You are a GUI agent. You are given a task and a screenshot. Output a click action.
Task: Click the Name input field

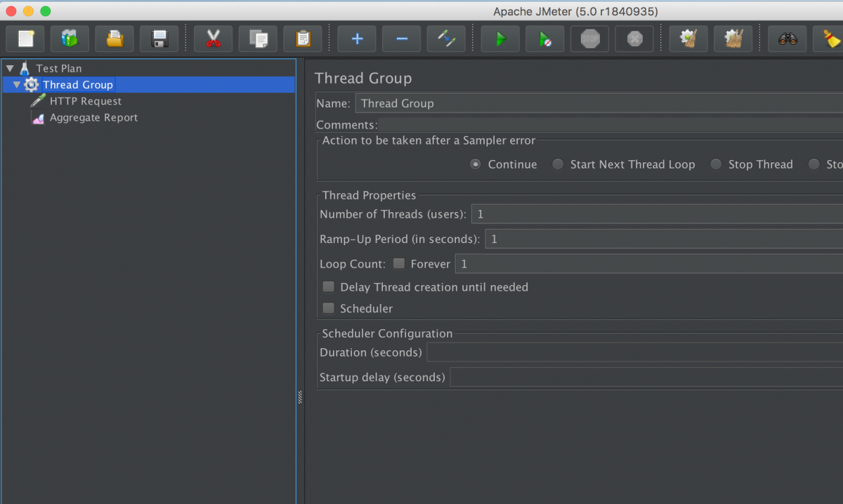pos(599,103)
